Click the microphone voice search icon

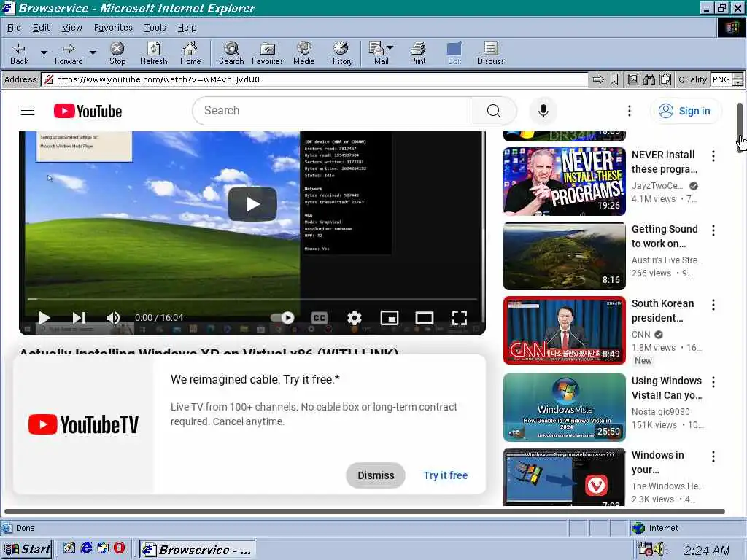tap(543, 111)
